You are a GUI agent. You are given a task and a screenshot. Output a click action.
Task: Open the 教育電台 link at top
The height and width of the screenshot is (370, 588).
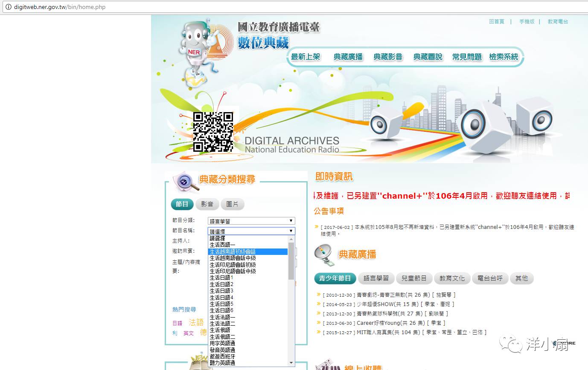click(x=558, y=21)
